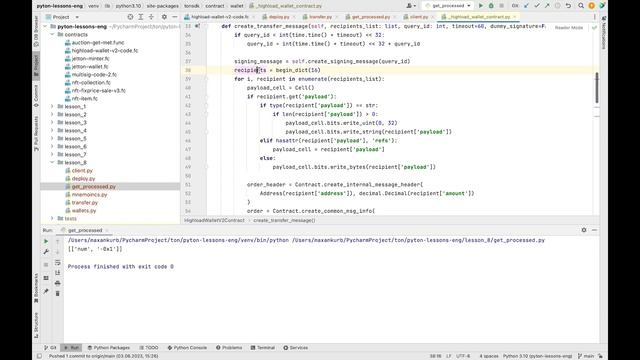
Task: Open the Structure side tool window
Action: tap(36, 325)
